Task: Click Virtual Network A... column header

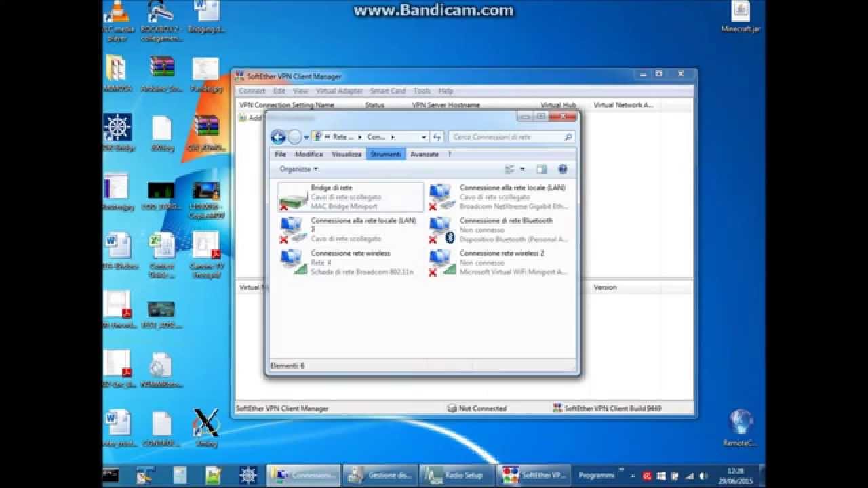Action: click(623, 105)
